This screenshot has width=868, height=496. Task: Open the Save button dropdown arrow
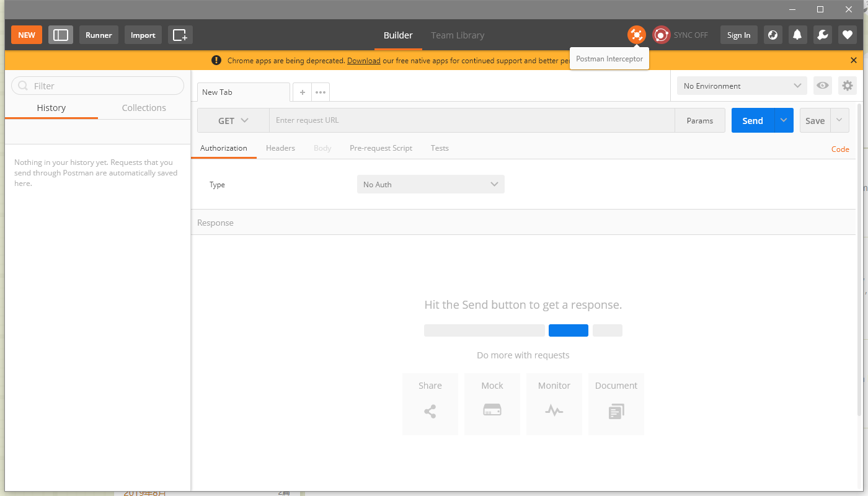839,120
